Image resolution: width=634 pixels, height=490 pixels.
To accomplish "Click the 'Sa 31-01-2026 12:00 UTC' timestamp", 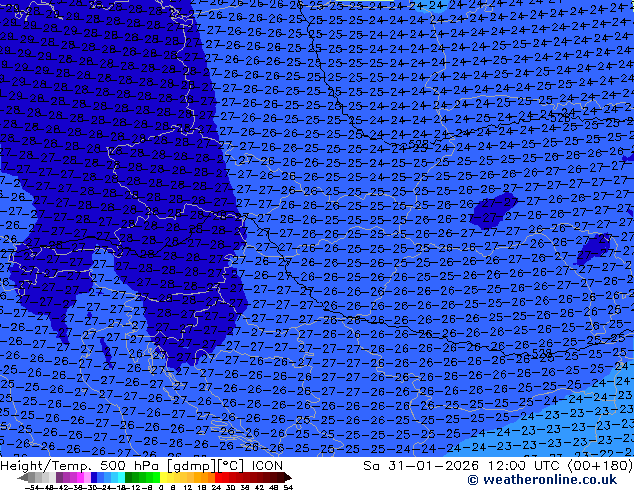I will 463,466.
